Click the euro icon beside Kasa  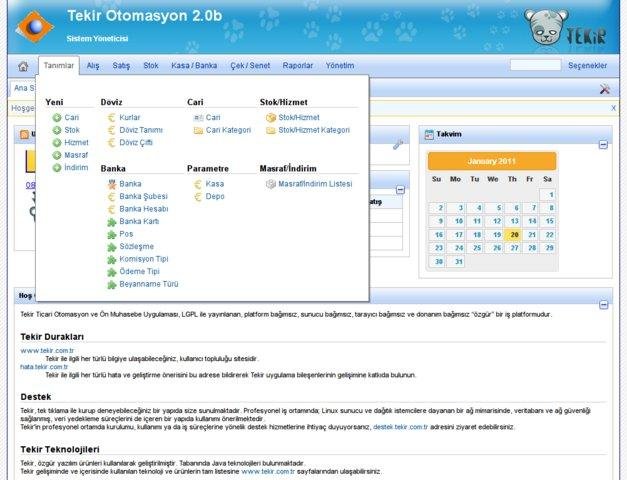click(198, 184)
